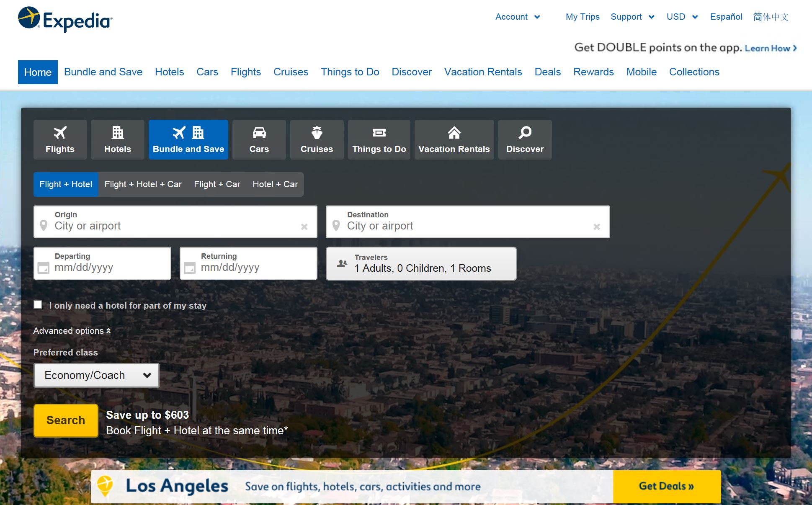812x505 pixels.
Task: Open Things to Do in the top navigation
Action: point(350,72)
